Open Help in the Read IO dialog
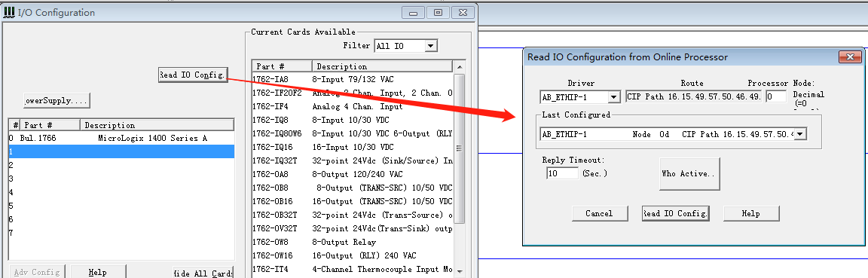This screenshot has width=868, height=278. pyautogui.click(x=750, y=213)
